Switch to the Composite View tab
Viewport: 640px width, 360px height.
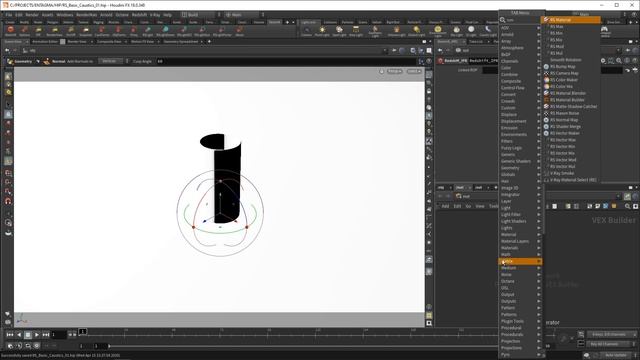(109, 42)
